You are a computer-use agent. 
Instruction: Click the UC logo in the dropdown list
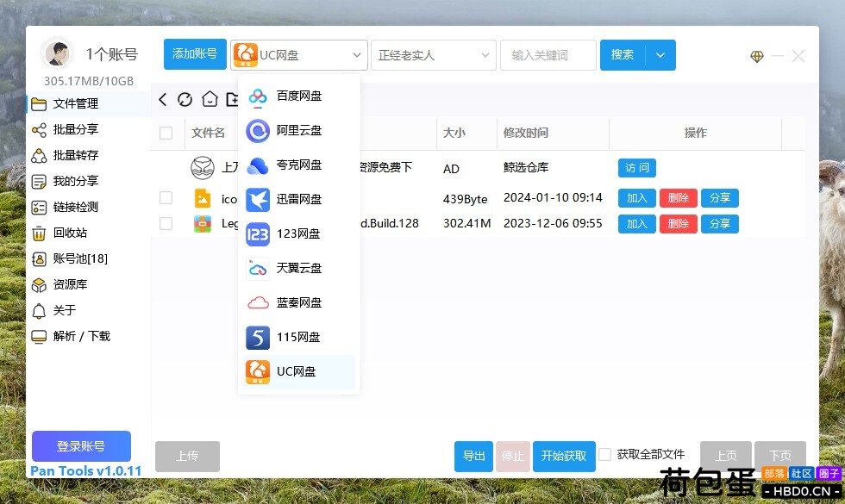(258, 372)
